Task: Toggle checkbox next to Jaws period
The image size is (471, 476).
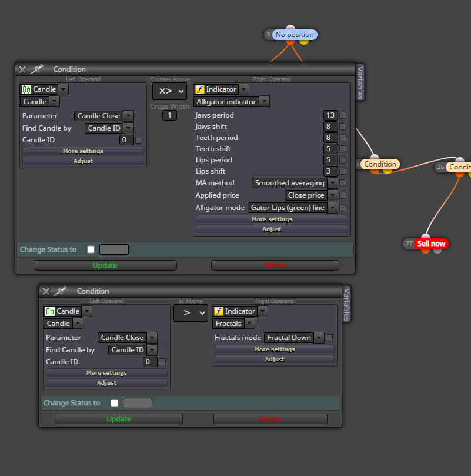Action: coord(343,115)
